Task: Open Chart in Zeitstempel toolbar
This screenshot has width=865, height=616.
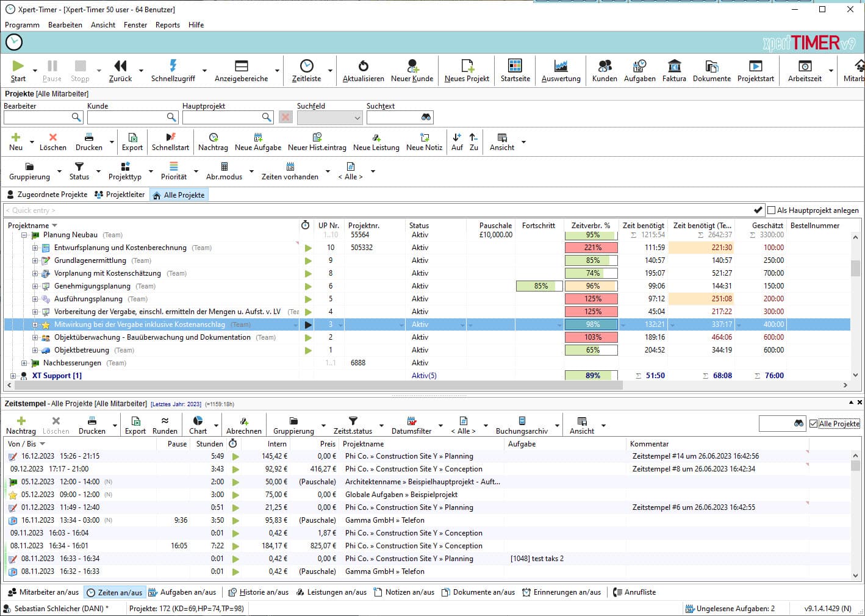Action: click(x=198, y=425)
